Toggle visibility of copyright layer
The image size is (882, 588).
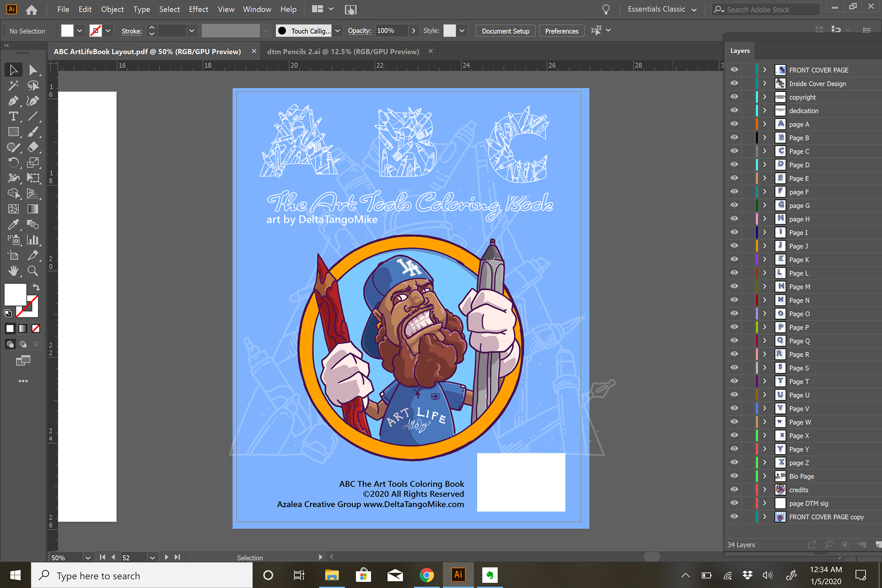coord(735,97)
